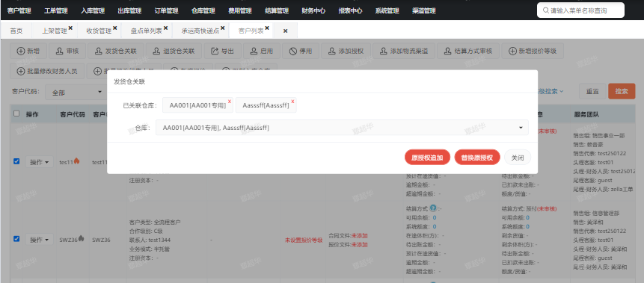
Task: Open the 客户管理 menu
Action: click(x=19, y=10)
